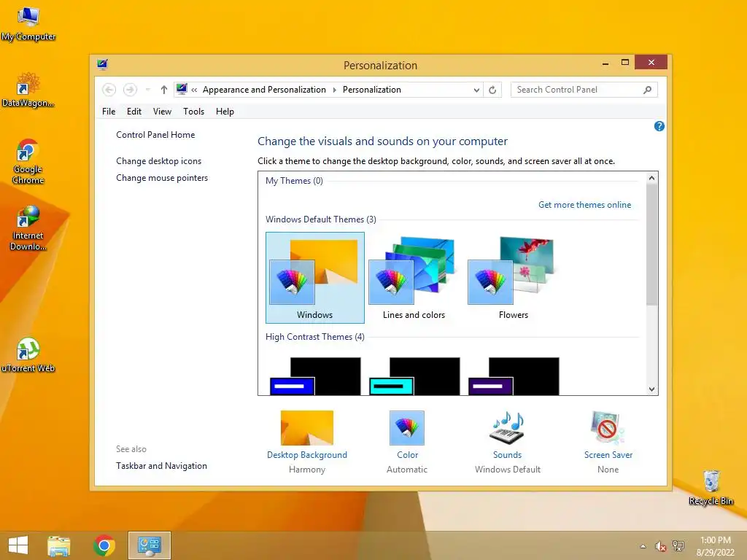Viewport: 747px width, 560px height.
Task: Select the Flowers theme
Action: coord(513,278)
